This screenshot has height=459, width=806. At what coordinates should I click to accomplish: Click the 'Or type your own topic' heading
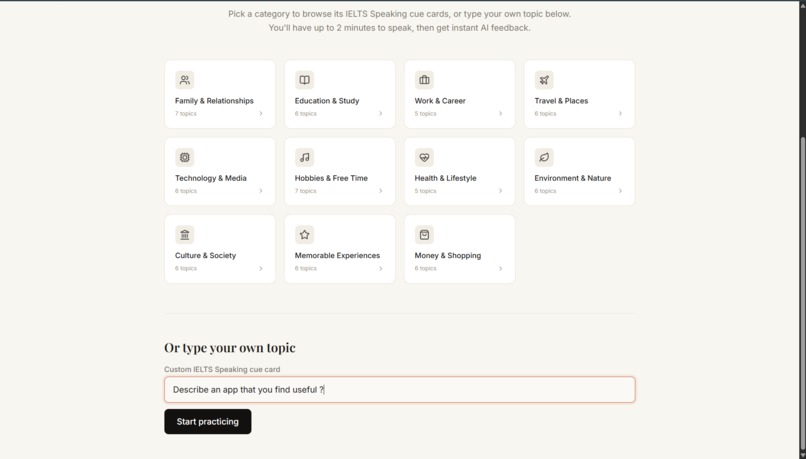[230, 347]
